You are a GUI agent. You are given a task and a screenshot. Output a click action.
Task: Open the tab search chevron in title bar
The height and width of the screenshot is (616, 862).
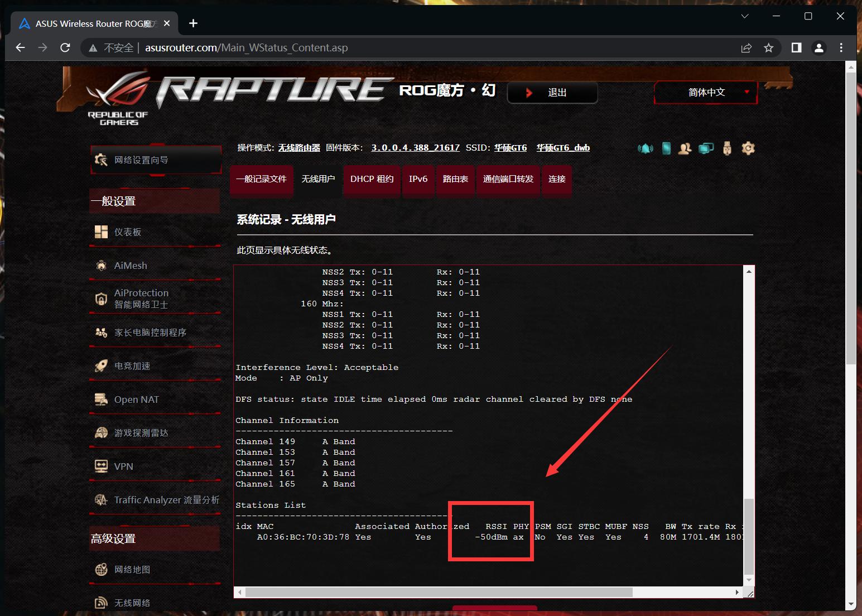point(745,16)
